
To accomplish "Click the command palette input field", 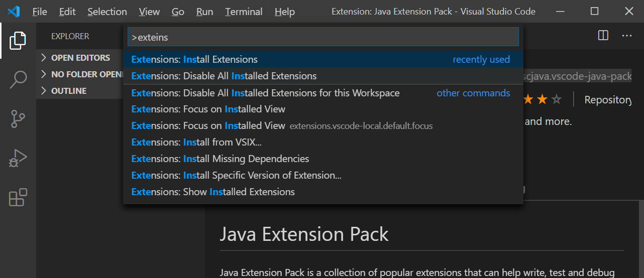I will (323, 37).
